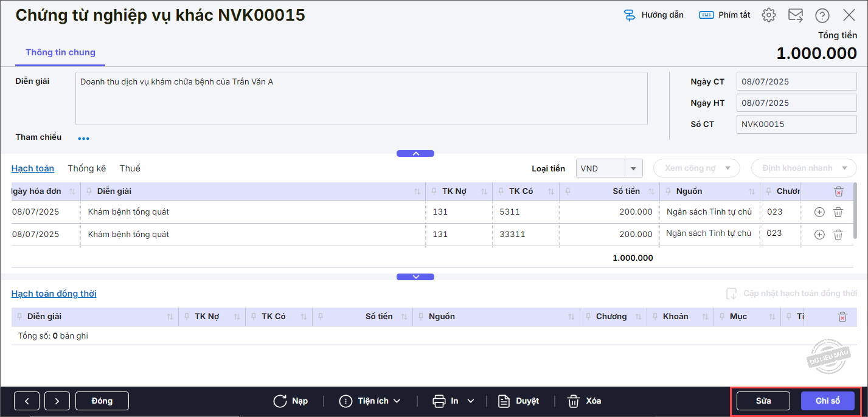
Task: Open the Xem công nợ dropdown
Action: (x=696, y=168)
